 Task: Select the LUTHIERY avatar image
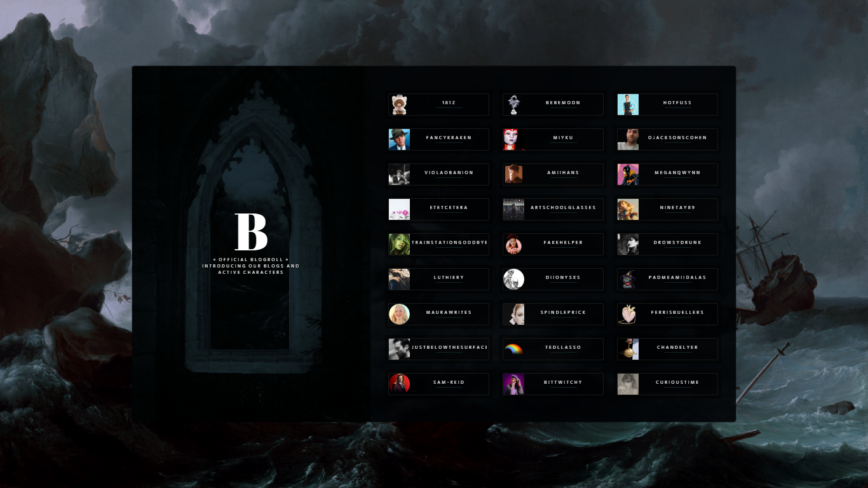coord(399,279)
